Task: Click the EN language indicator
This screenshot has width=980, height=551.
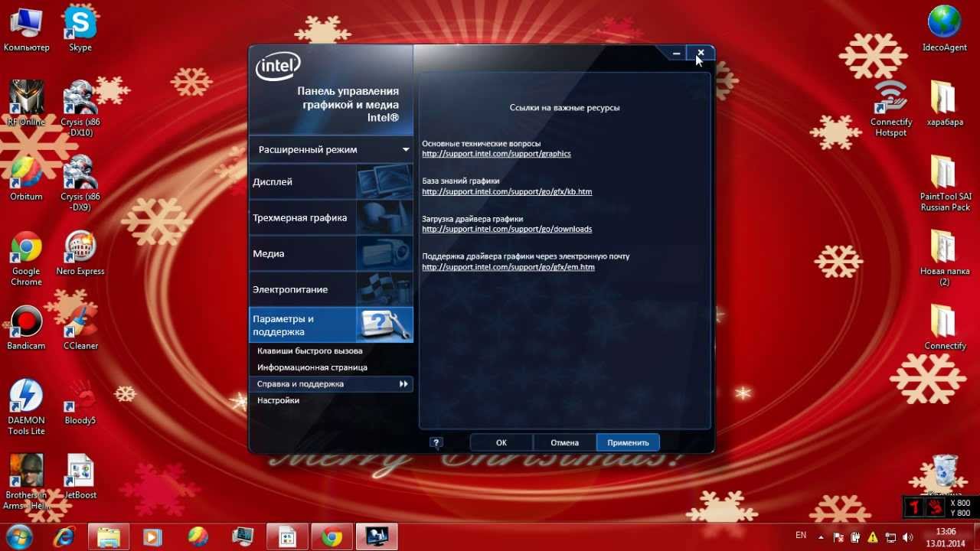Action: click(x=801, y=535)
